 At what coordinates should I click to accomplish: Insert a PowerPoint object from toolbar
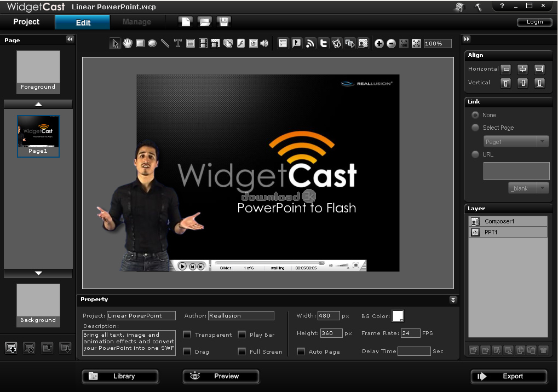pyautogui.click(x=253, y=43)
